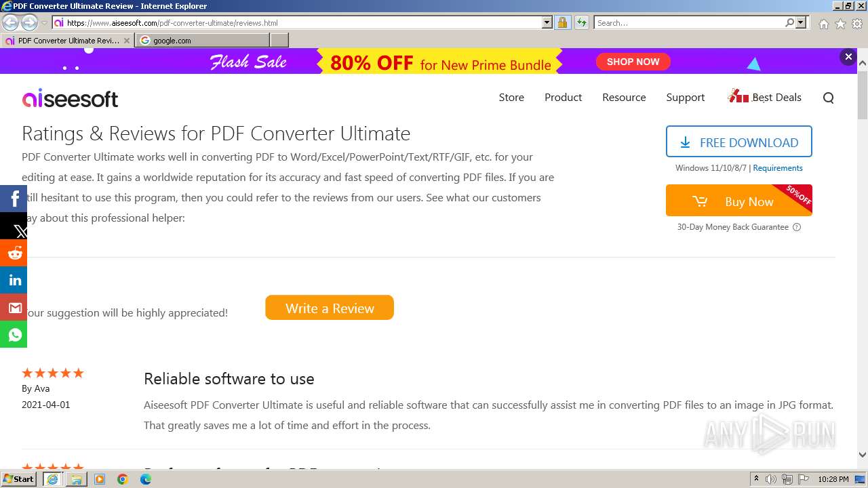Click the volume speaker tray icon
This screenshot has width=868, height=488.
tap(771, 479)
